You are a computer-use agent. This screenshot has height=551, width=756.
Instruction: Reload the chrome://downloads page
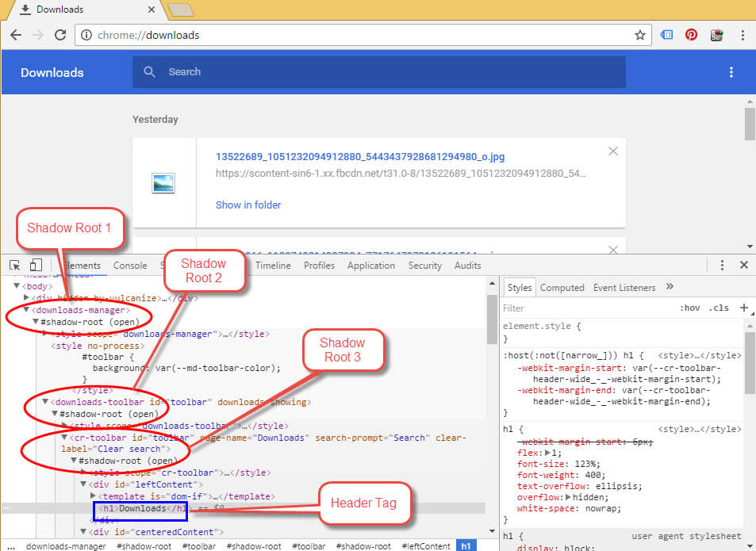pos(60,35)
